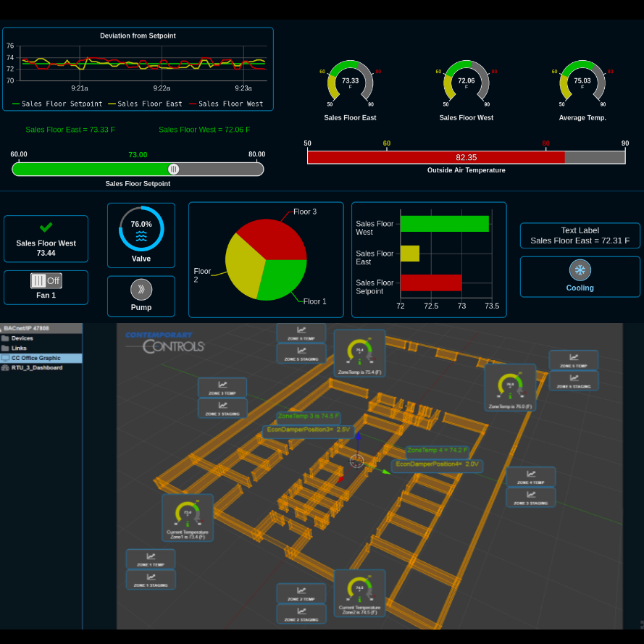Open the ZONE 1 STAGING trend button
The width and height of the screenshot is (644, 644).
[x=151, y=580]
